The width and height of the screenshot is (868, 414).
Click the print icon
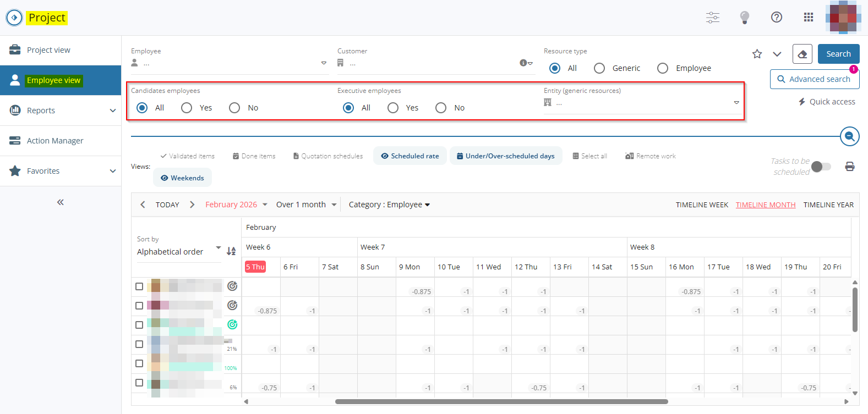tap(849, 167)
